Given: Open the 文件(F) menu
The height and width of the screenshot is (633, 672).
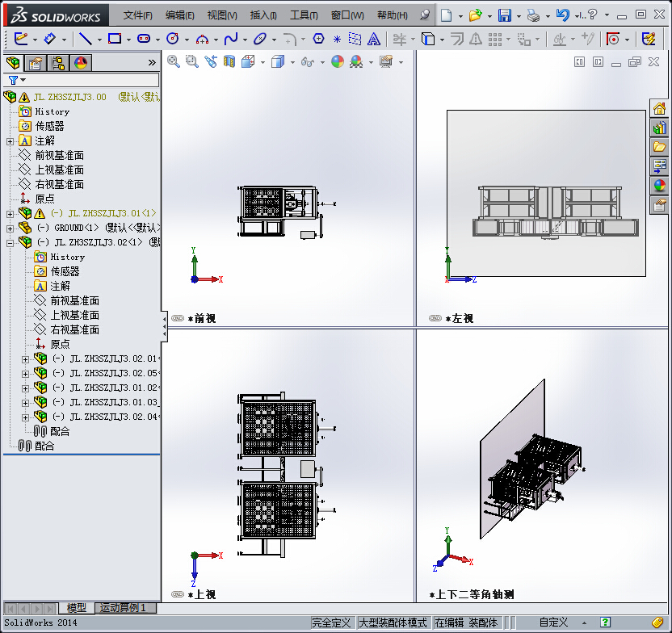Looking at the screenshot, I should [x=137, y=15].
